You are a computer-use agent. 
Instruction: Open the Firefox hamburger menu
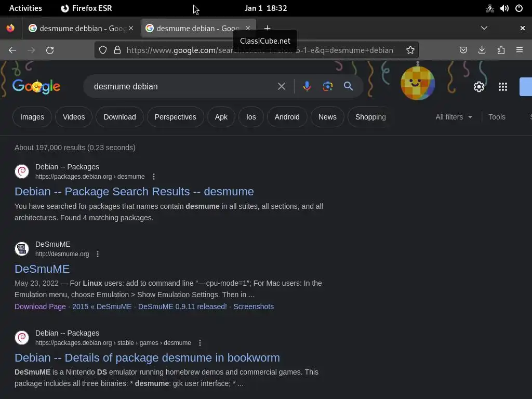520,50
